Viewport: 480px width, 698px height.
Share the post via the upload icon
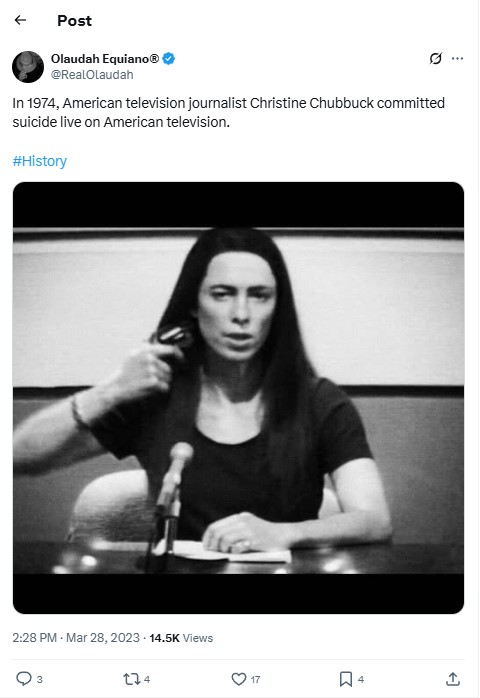pyautogui.click(x=453, y=679)
